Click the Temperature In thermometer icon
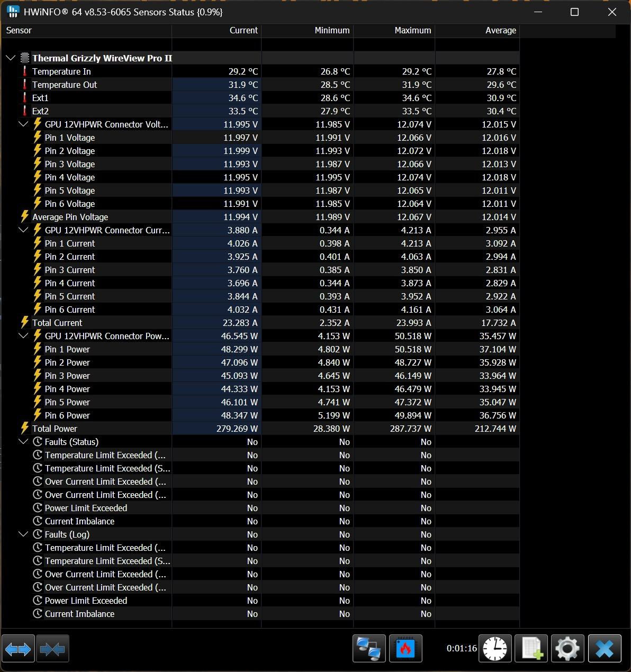The image size is (631, 672). [x=24, y=71]
